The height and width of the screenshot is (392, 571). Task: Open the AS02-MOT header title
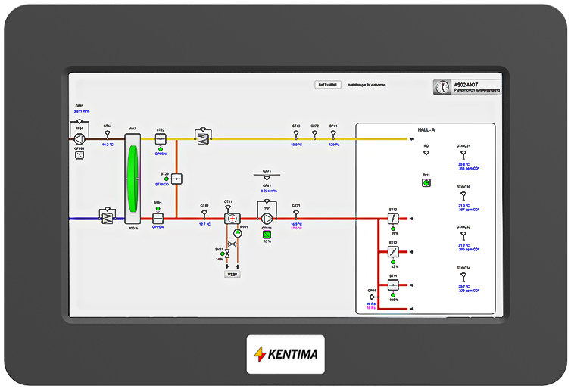click(465, 83)
